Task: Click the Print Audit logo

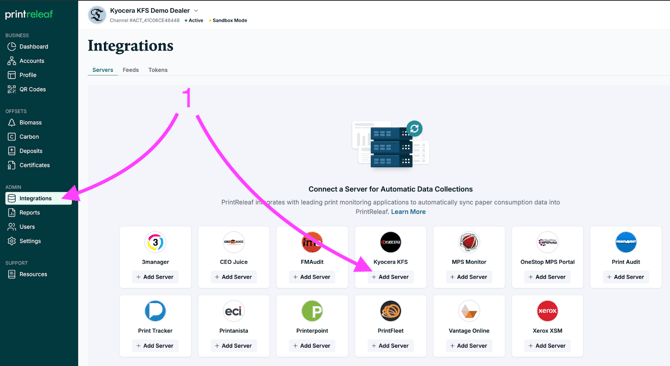Action: [626, 242]
